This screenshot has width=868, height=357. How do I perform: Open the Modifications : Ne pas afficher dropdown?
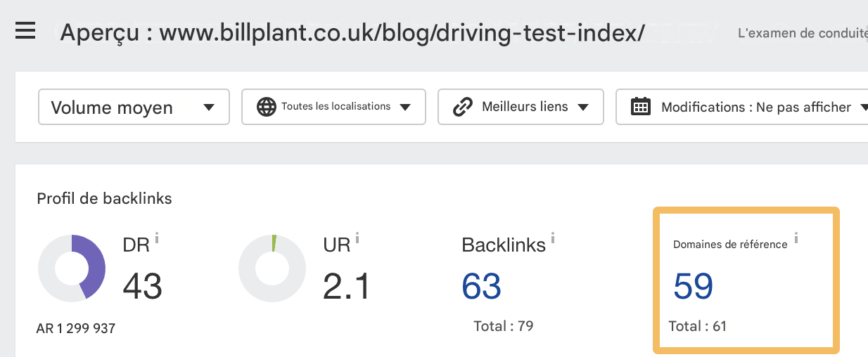(x=741, y=107)
